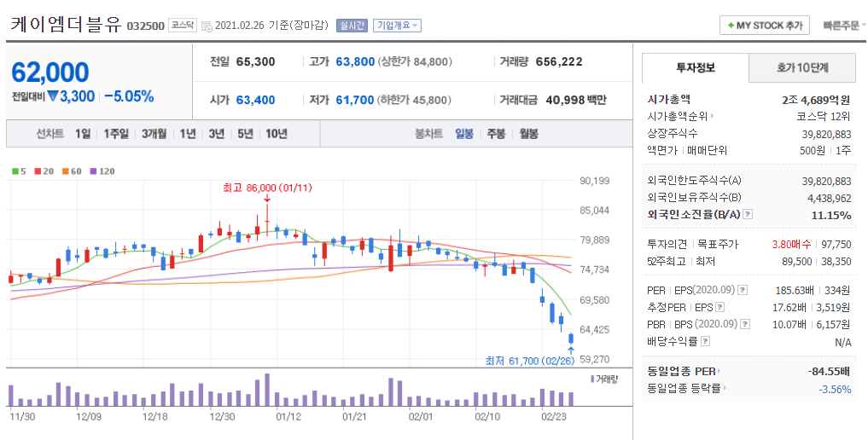This screenshot has width=868, height=440.
Task: Expand the 동일업종 PER arrow
Action: (719, 371)
